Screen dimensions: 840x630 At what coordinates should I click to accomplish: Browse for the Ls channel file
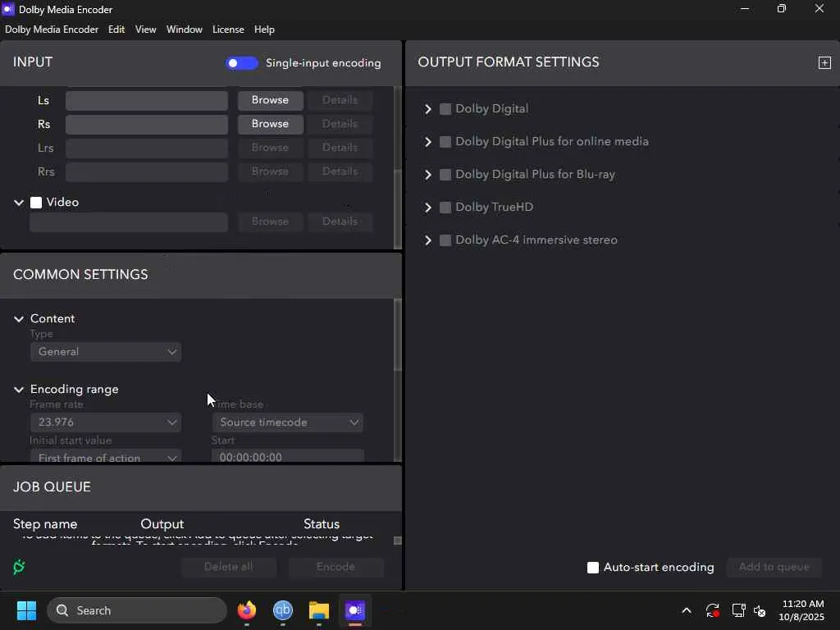(x=270, y=100)
